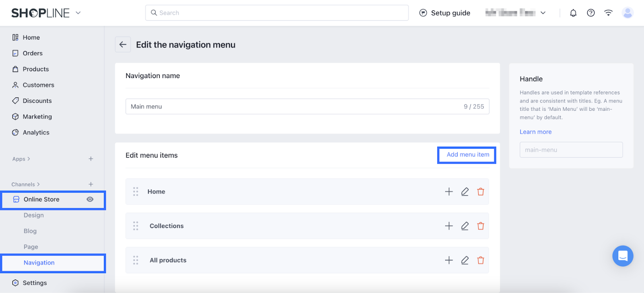The image size is (644, 293).
Task: Click the All products item label
Action: (x=168, y=260)
